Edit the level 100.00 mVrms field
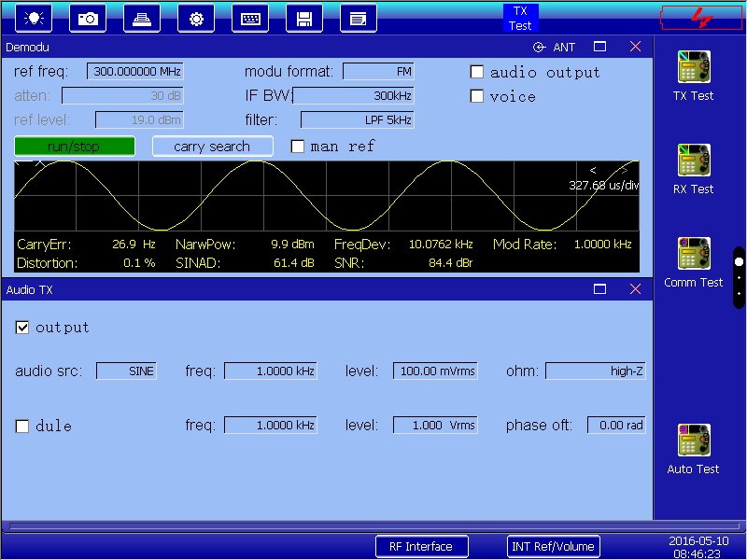This screenshot has height=560, width=747. pos(435,371)
